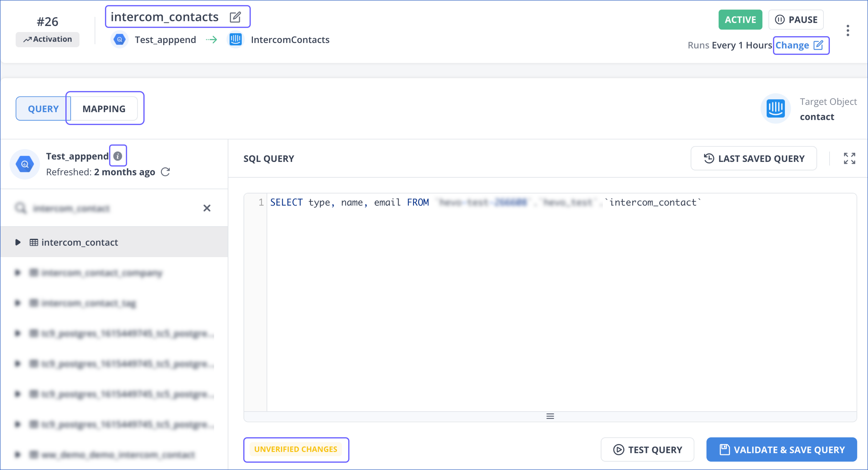Expand the intercom_contact table

(18, 243)
